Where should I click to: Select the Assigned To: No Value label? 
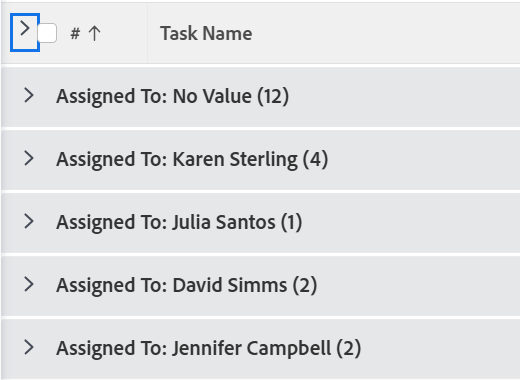[x=173, y=96]
